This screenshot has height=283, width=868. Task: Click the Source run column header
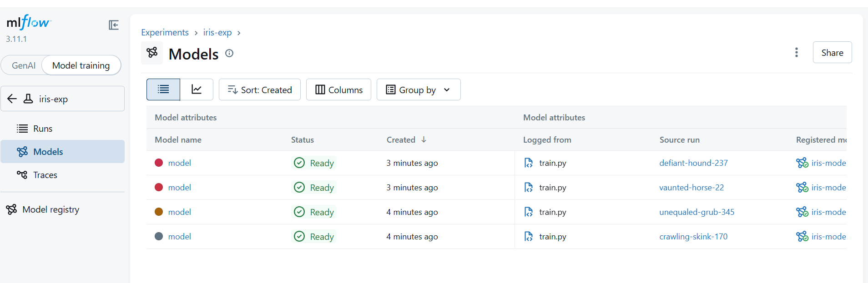pyautogui.click(x=679, y=139)
